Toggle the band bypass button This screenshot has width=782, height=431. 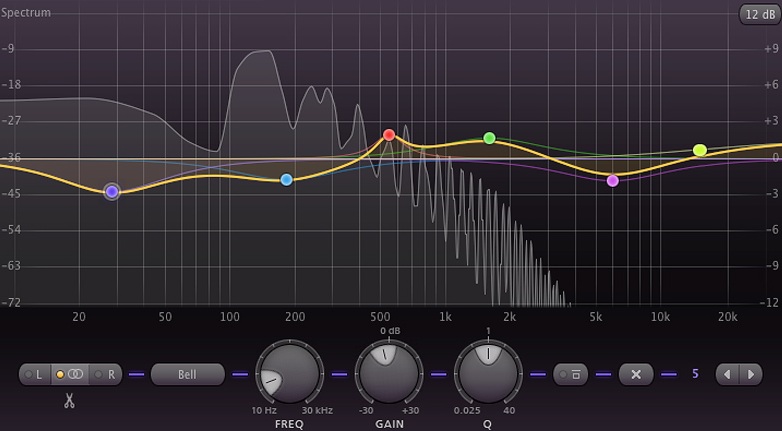tap(571, 374)
